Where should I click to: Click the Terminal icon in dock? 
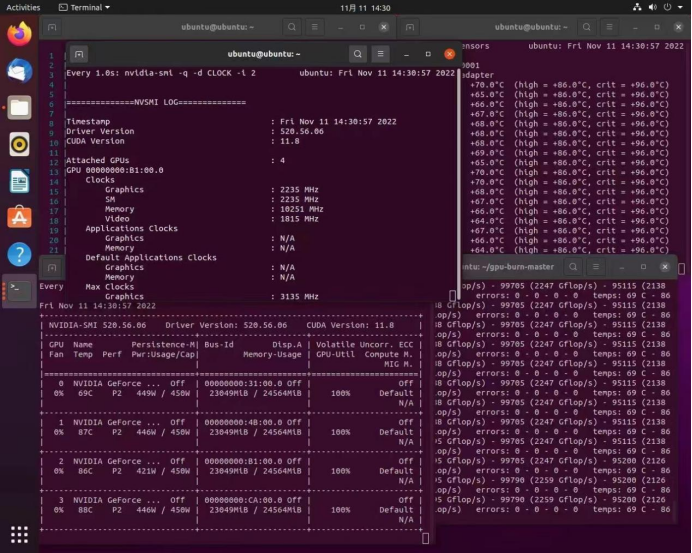tap(19, 291)
